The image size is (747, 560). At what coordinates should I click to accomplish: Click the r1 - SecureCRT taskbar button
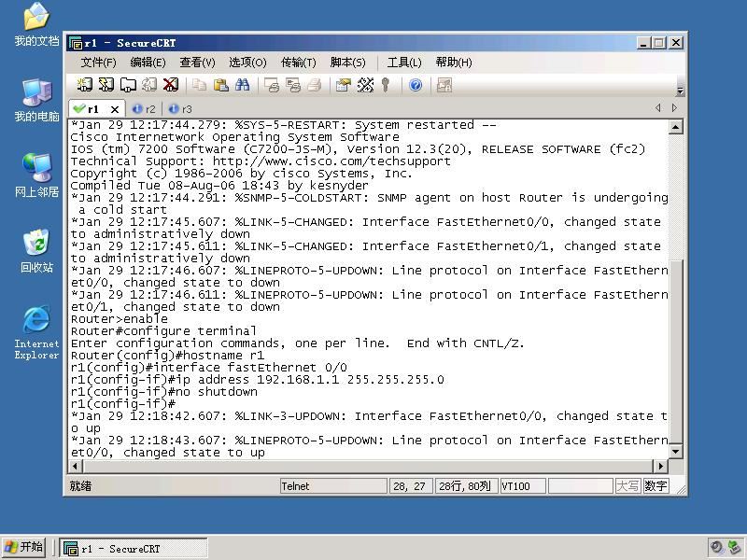pyautogui.click(x=133, y=549)
